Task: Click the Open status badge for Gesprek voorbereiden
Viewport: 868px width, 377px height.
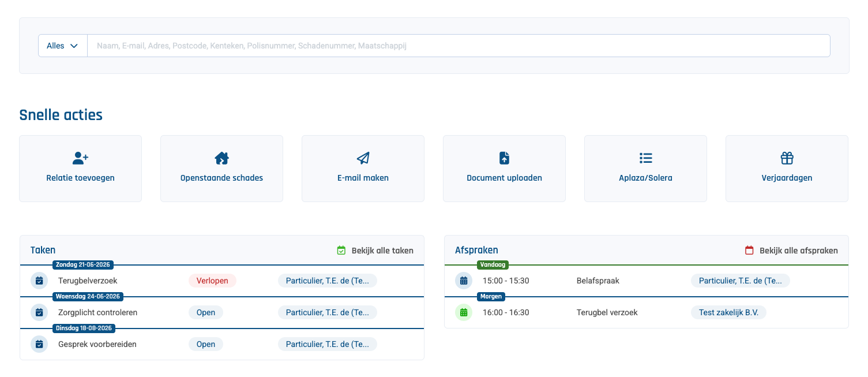Action: click(x=206, y=344)
